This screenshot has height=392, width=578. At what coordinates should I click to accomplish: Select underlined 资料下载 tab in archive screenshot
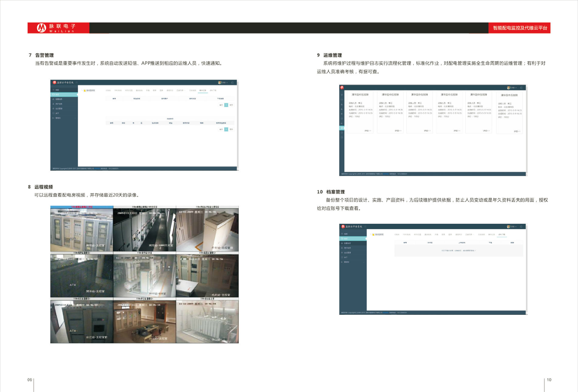pos(502,235)
